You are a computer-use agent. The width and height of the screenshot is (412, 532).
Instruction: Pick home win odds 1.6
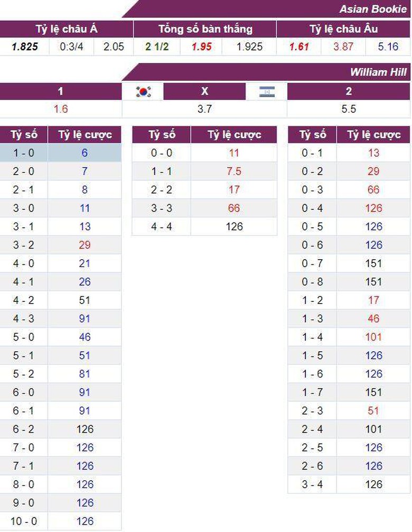pyautogui.click(x=61, y=109)
